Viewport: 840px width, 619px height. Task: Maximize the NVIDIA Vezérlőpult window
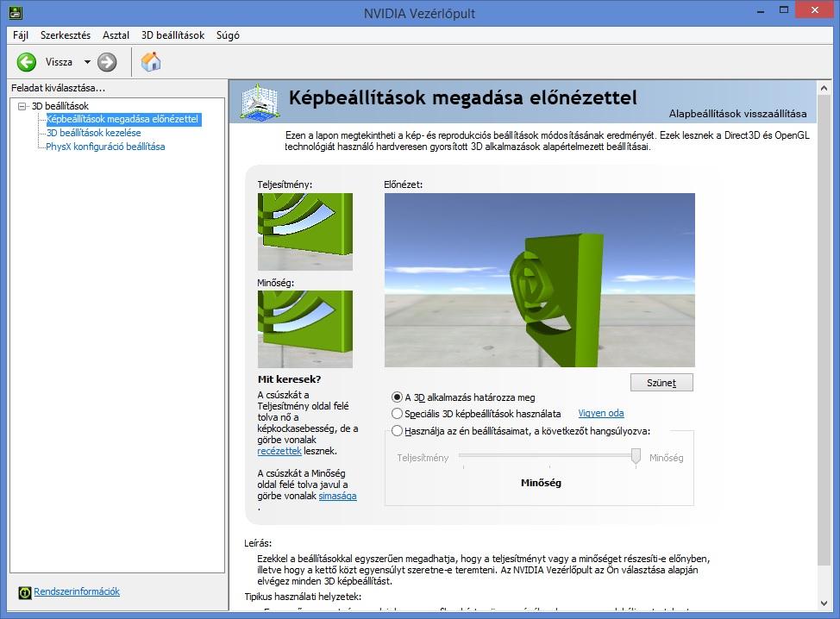[784, 10]
